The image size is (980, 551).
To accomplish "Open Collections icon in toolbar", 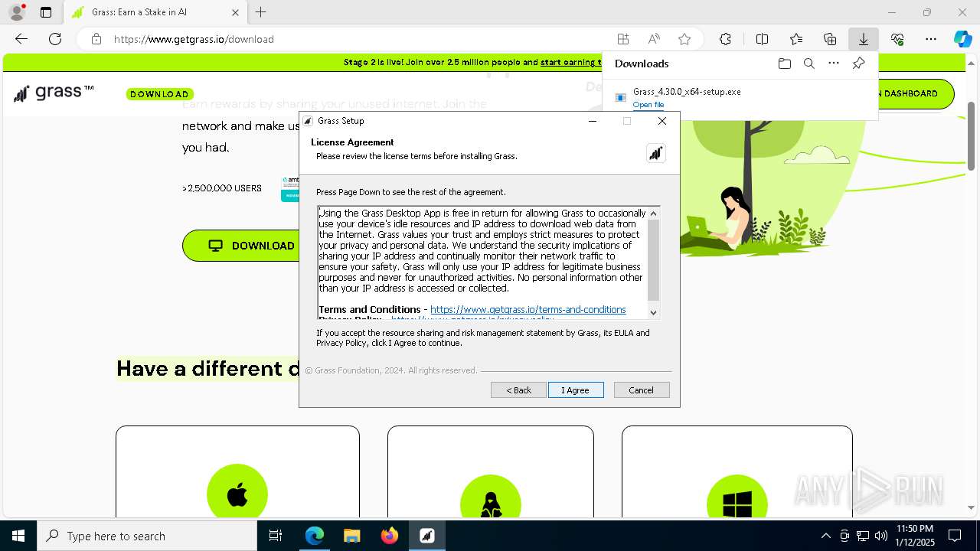I will tap(830, 39).
